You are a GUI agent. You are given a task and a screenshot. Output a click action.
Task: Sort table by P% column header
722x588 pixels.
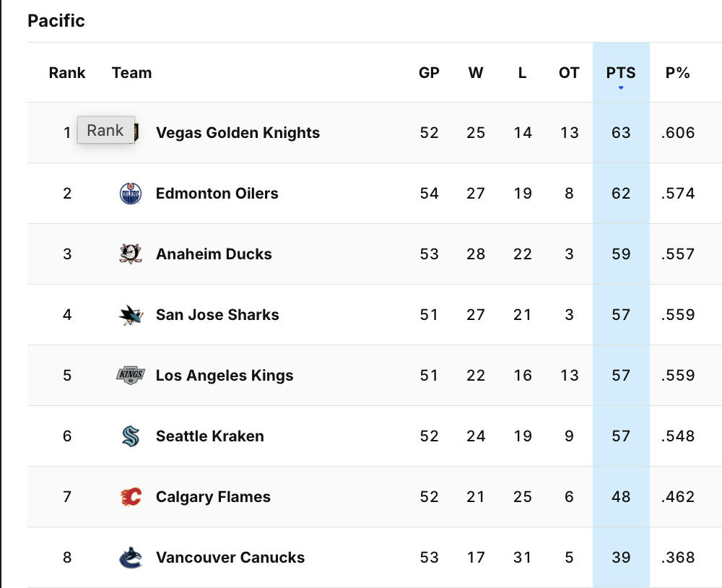pos(677,73)
